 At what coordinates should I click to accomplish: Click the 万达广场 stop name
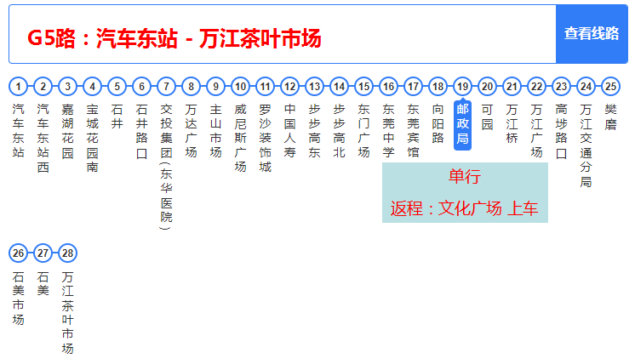coord(192,131)
